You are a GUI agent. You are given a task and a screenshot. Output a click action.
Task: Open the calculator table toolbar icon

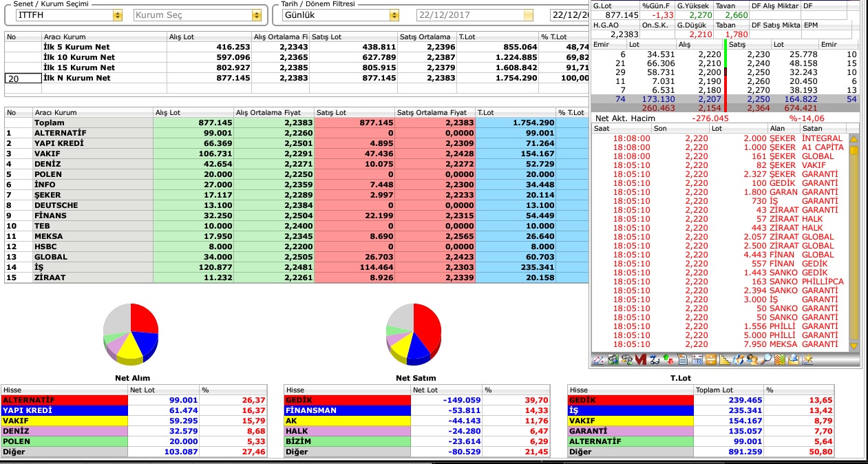click(x=697, y=359)
